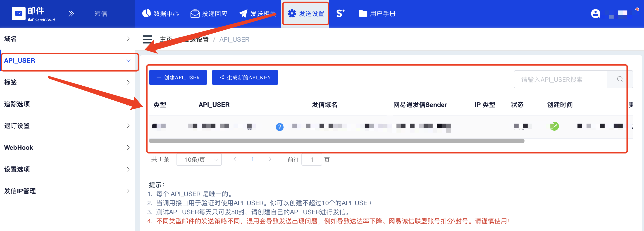Click the S+ icon in top bar

click(x=340, y=14)
